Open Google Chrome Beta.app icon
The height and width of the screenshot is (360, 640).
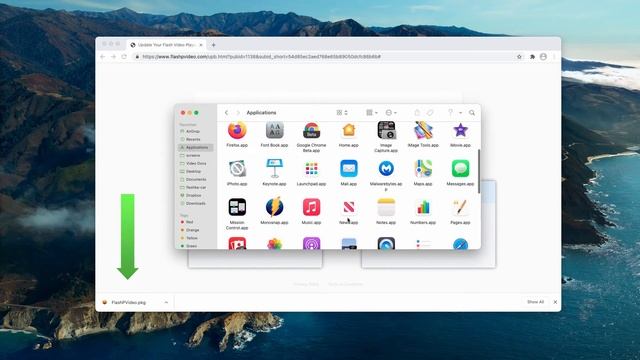[x=311, y=131]
